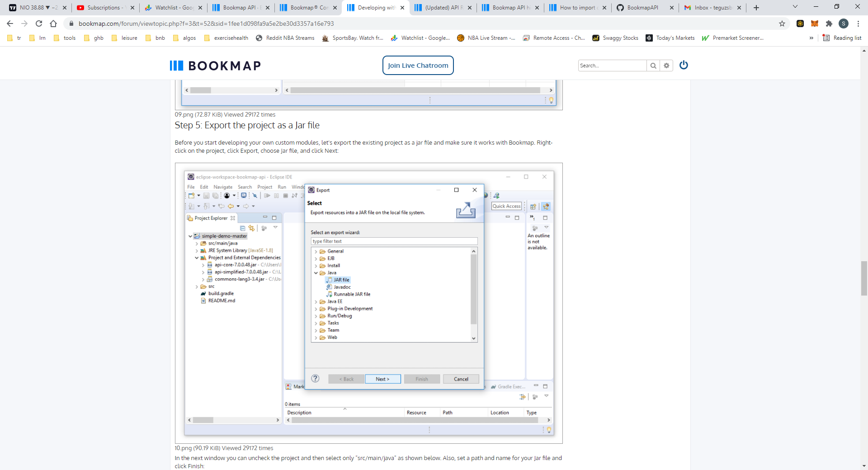This screenshot has height=470, width=868.
Task: Click Link with Editor in Project Explorer
Action: click(252, 229)
